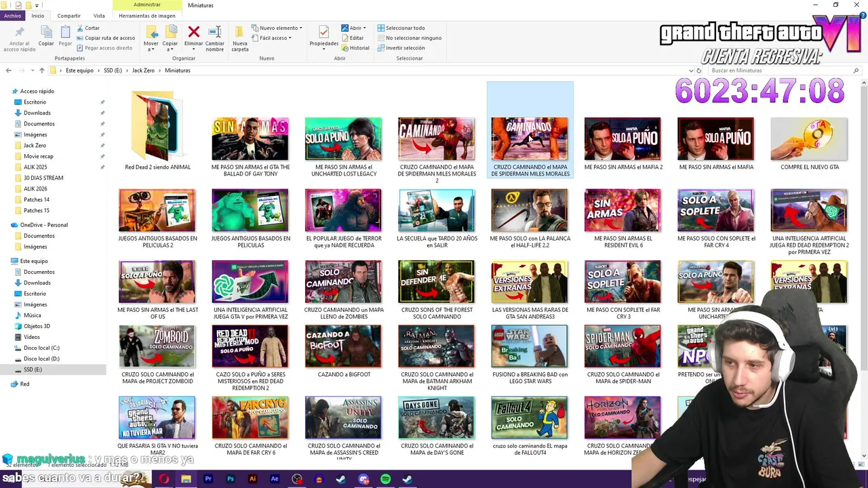Select ME PASO SIN ARMAS EL RESIDENT EVIL 6
This screenshot has width=868, height=488.
tap(623, 219)
